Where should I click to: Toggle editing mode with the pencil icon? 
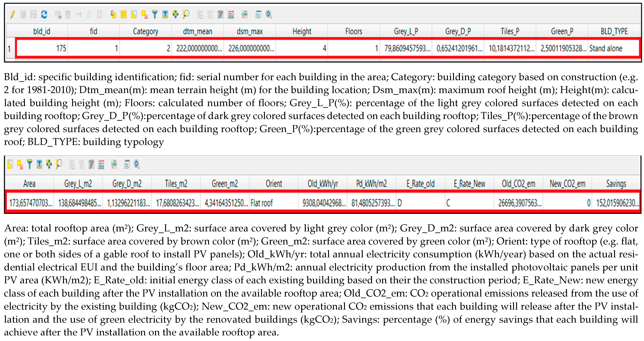12,14
